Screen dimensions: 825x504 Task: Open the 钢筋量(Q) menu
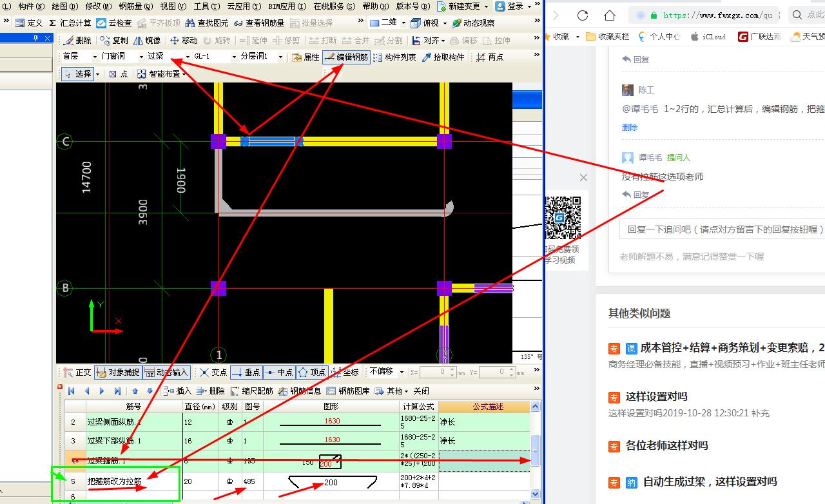pos(136,6)
